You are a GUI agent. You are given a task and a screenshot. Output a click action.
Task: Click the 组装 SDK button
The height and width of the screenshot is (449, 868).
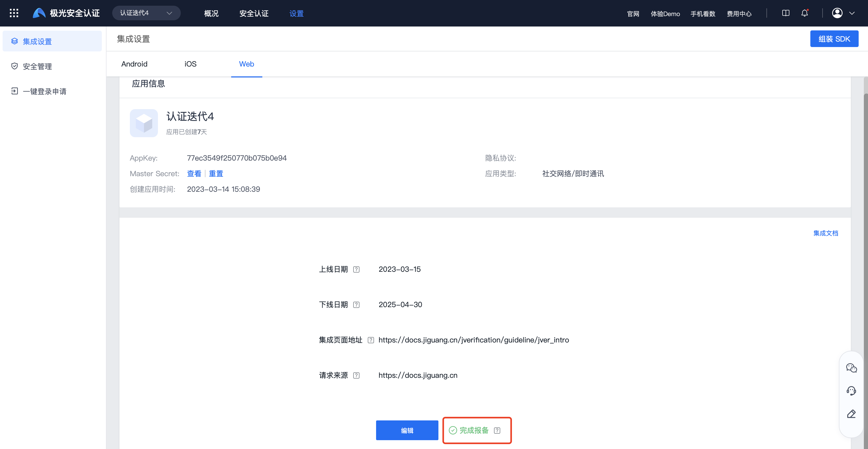coord(834,39)
